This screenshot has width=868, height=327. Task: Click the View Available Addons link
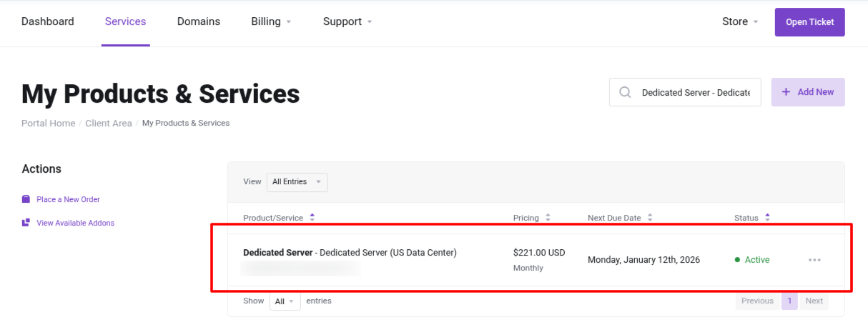(x=75, y=223)
